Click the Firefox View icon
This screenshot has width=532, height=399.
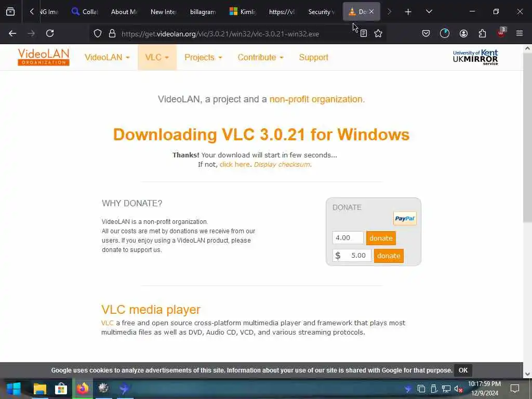(x=10, y=12)
